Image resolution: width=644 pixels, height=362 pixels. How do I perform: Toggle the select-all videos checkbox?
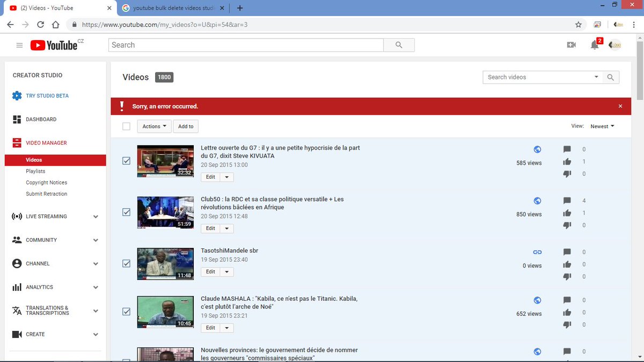(x=126, y=127)
